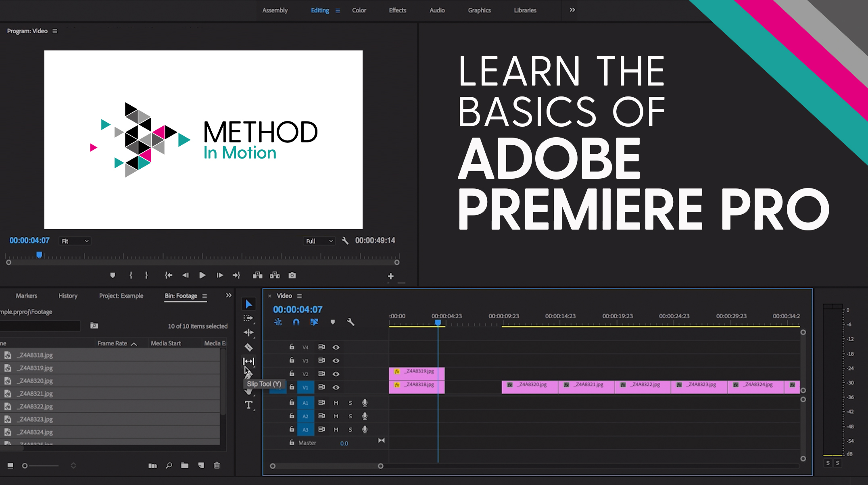Screen dimensions: 868x485
Task: Toggle lock on track V4
Action: pos(292,347)
